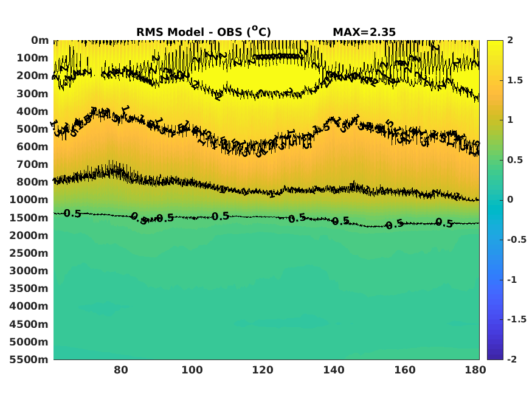Select the "4000m" depth axis label
The image size is (532, 399).
click(x=29, y=306)
